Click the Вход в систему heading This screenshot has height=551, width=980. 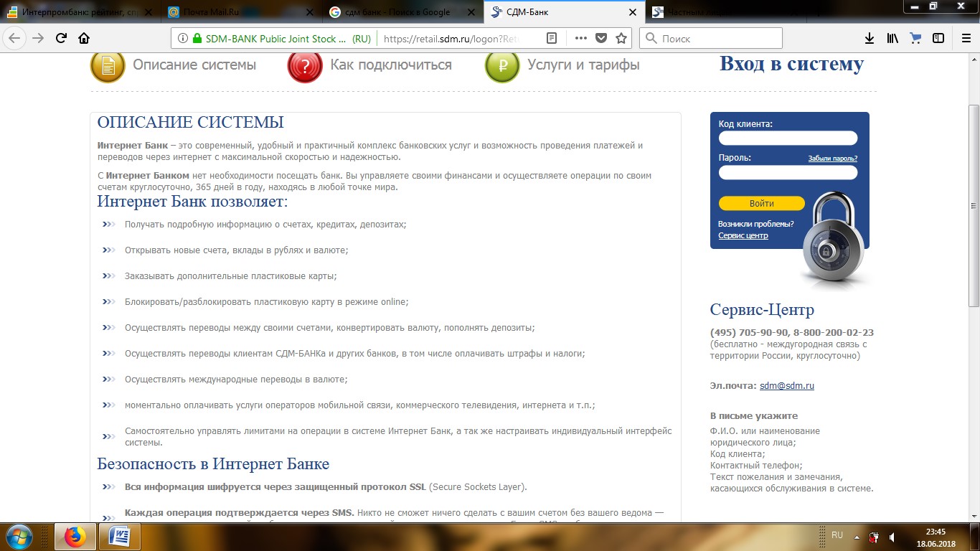tap(791, 64)
